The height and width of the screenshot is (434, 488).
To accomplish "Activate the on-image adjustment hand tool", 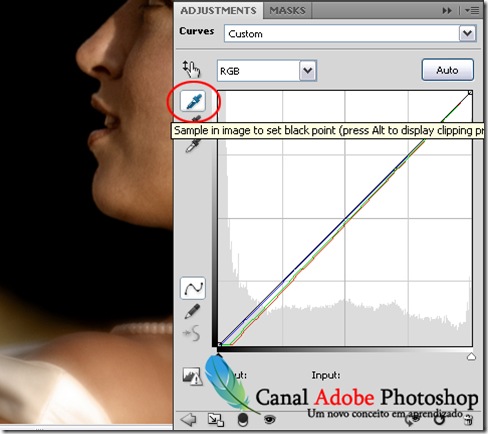I will click(x=192, y=69).
